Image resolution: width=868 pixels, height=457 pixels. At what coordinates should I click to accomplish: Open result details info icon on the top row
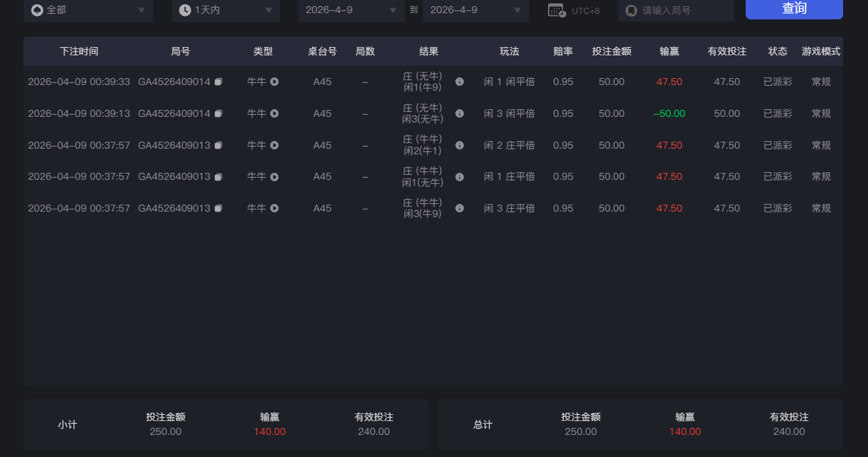(460, 81)
